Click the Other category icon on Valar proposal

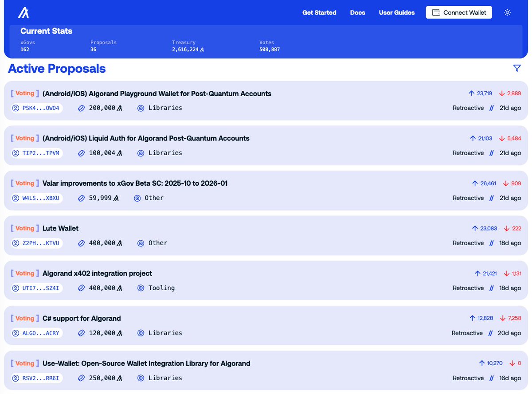(x=137, y=198)
